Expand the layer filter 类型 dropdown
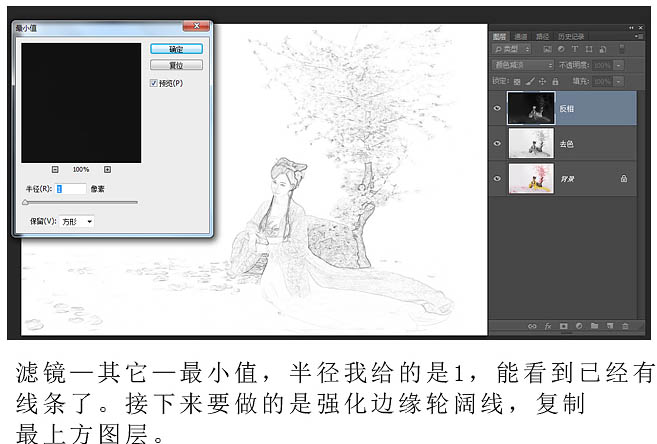Image resolution: width=657 pixels, height=444 pixels. click(x=512, y=48)
